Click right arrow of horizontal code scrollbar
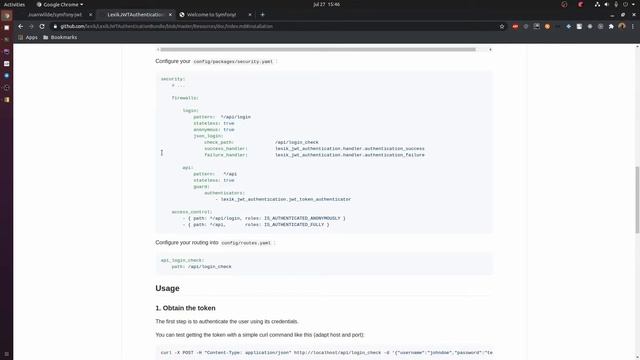Screen dimensions: 640x360 490,49
